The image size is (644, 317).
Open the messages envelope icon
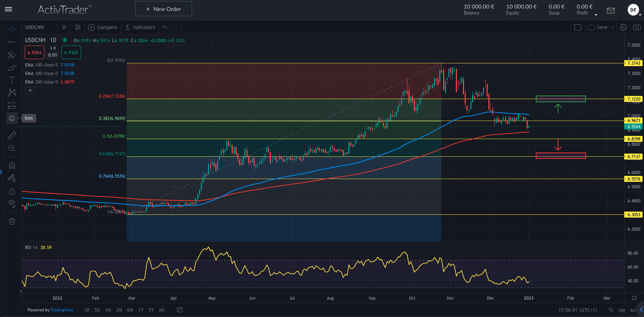610,10
